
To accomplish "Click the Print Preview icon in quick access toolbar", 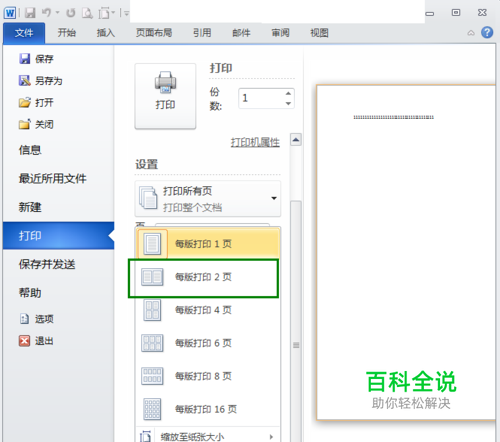I will tap(87, 13).
